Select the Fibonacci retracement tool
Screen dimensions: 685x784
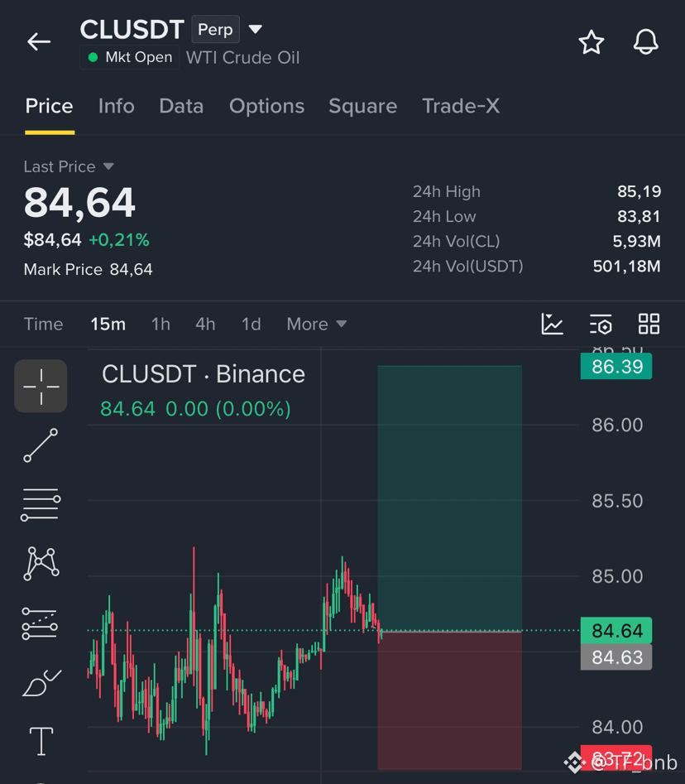tap(40, 623)
